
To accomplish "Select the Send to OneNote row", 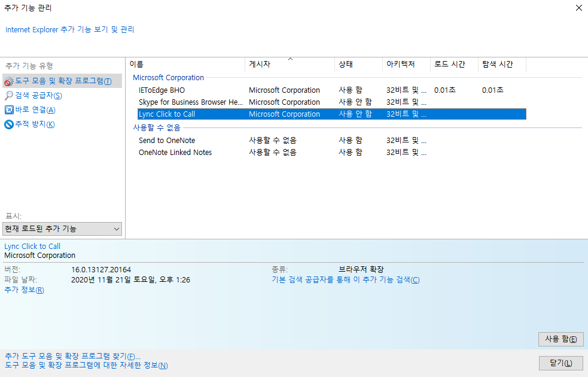I will click(332, 140).
